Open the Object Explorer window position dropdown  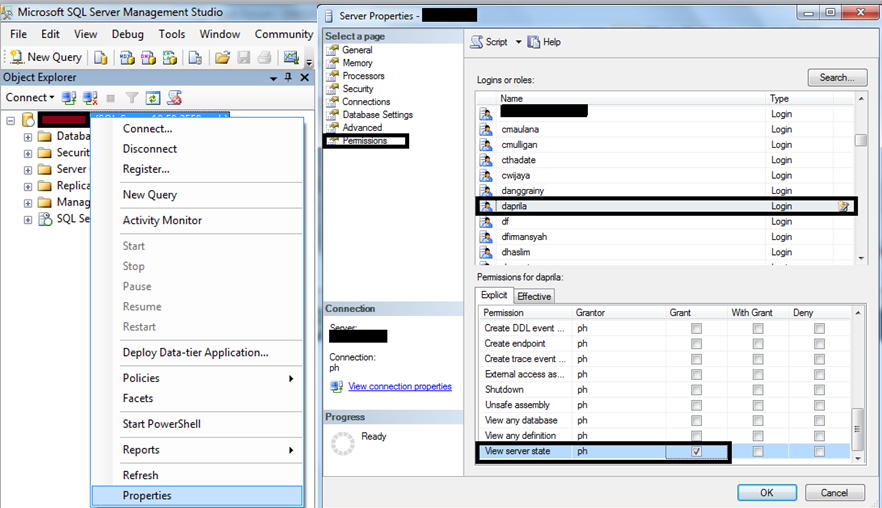coord(273,78)
